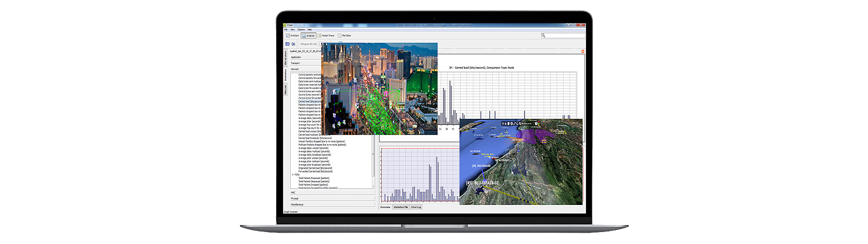Expand the Application statistics section

point(306,57)
